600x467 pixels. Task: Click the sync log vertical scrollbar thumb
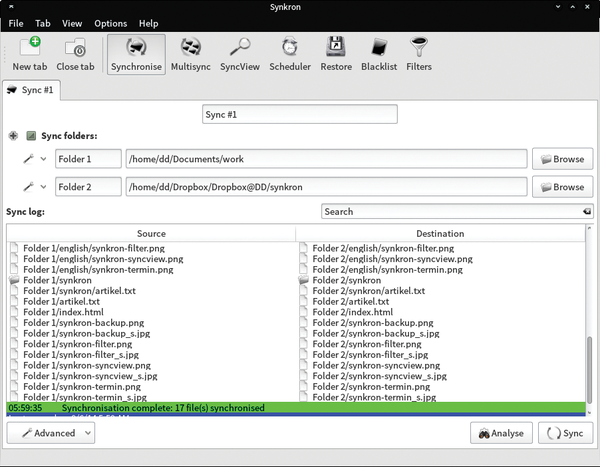click(x=590, y=370)
